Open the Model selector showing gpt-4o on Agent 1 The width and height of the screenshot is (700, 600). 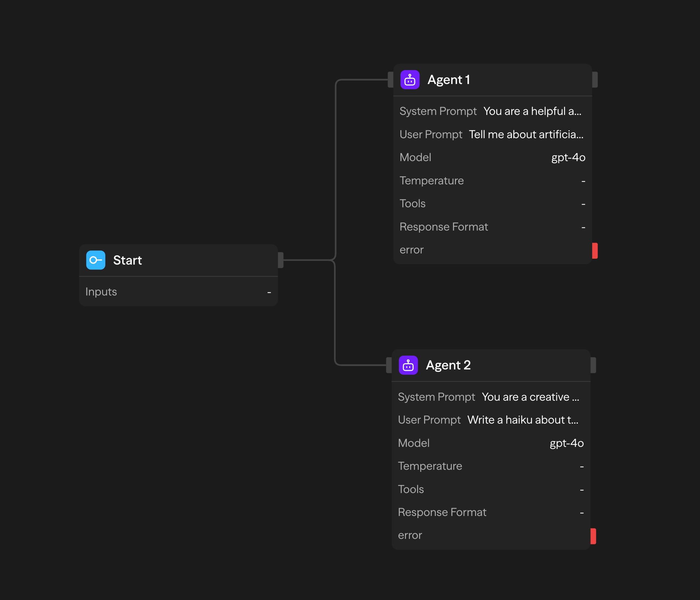(568, 157)
